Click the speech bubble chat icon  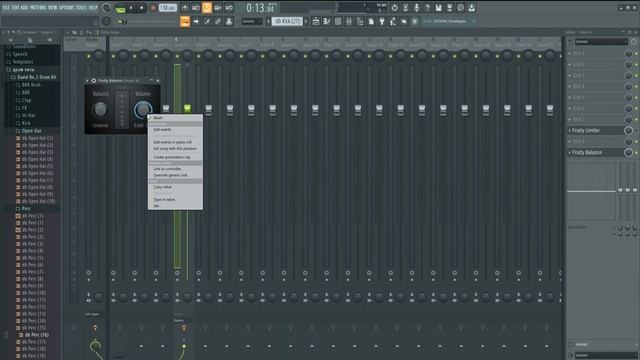tap(460, 8)
